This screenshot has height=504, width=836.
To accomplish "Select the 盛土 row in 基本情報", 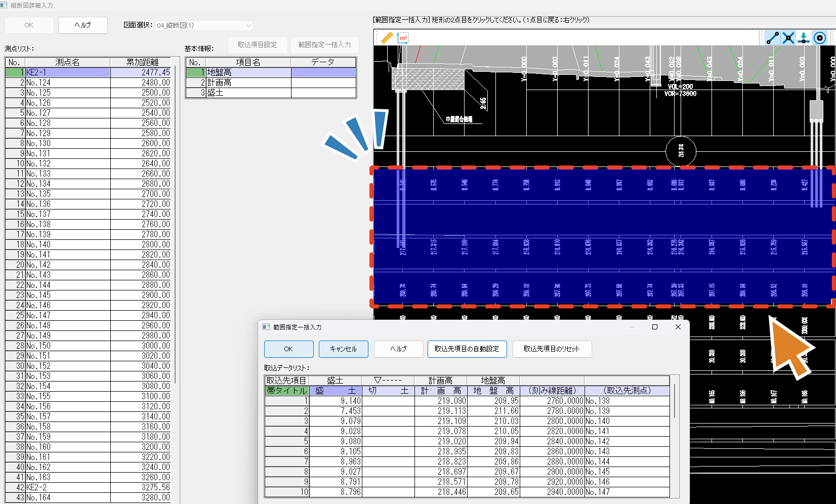I will (271, 93).
